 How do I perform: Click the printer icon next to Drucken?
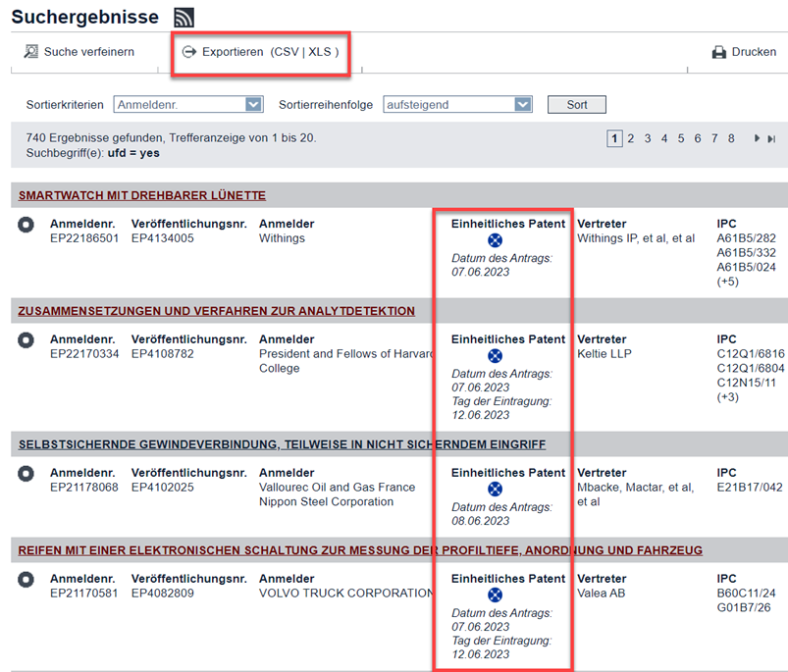tap(719, 53)
